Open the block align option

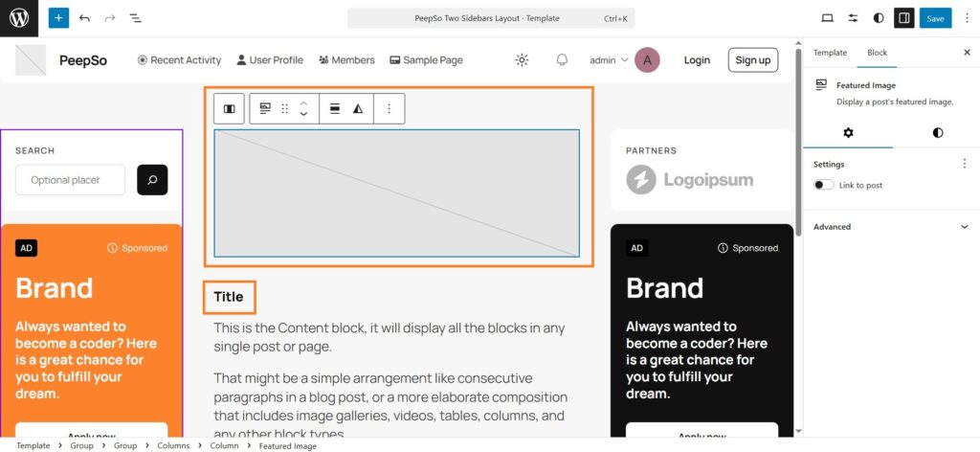pos(335,109)
